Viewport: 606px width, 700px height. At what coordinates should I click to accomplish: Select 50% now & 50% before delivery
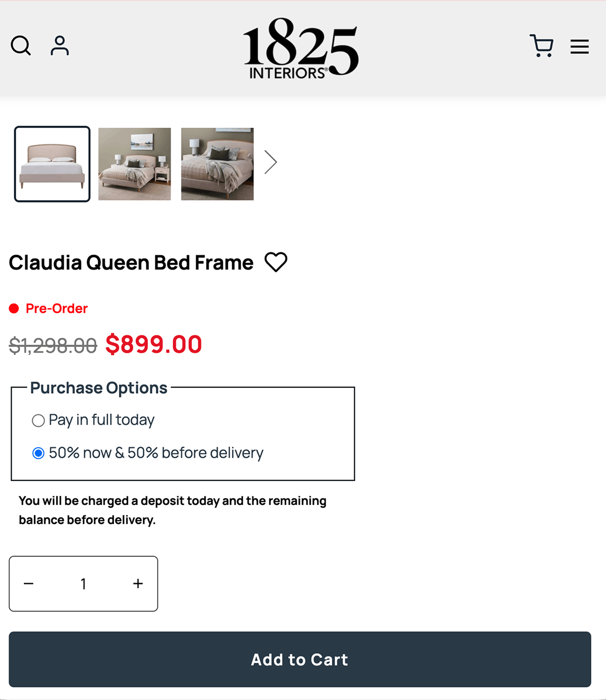tap(38, 453)
